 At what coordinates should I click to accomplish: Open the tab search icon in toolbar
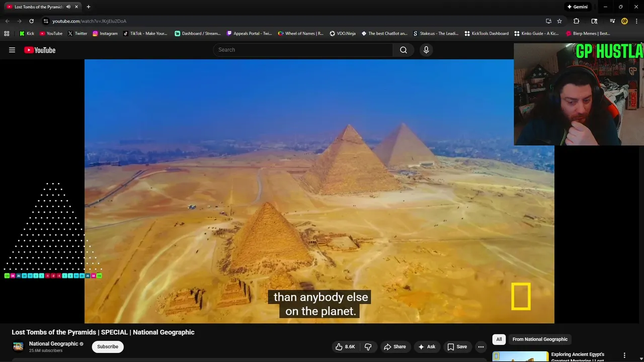(x=594, y=21)
